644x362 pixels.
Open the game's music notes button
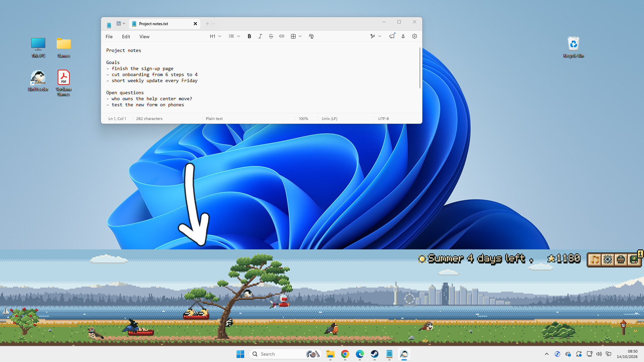pyautogui.click(x=595, y=260)
